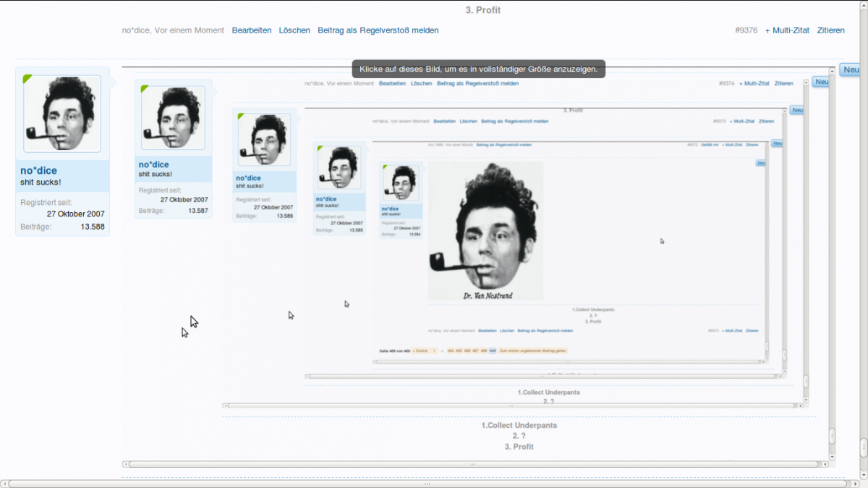Click Löschen in the top post bar
The height and width of the screenshot is (488, 868).
pos(294,30)
